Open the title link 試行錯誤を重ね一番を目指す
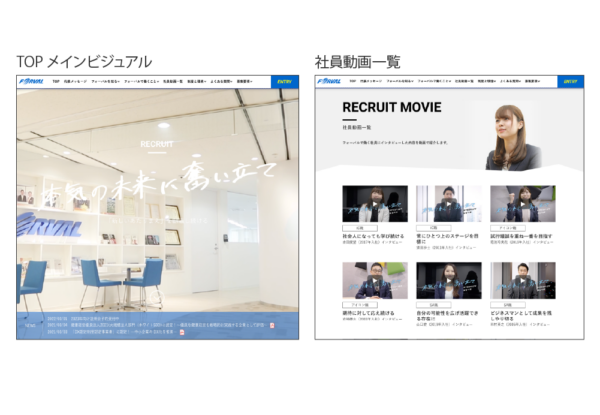This screenshot has width=600, height=415. tap(521, 236)
